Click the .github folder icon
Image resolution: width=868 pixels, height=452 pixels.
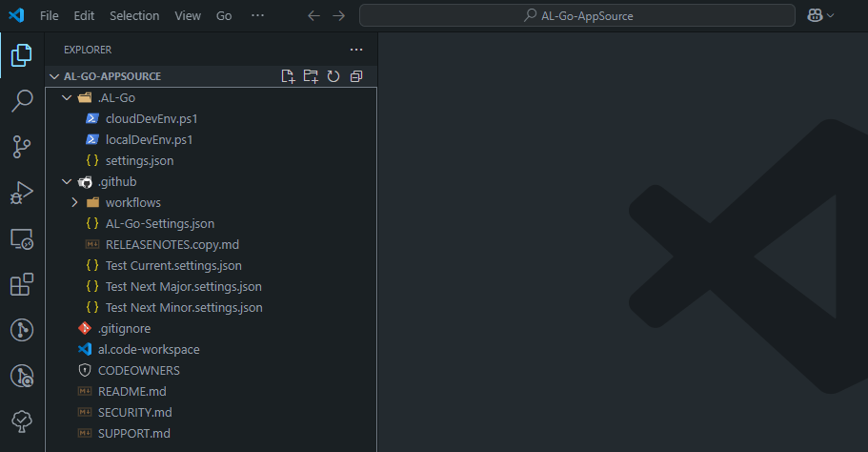click(x=85, y=182)
